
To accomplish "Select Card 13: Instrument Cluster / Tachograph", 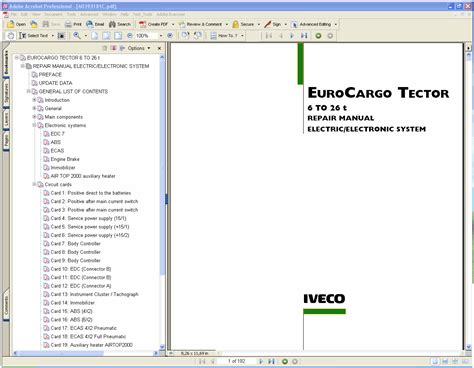I will coord(94,294).
